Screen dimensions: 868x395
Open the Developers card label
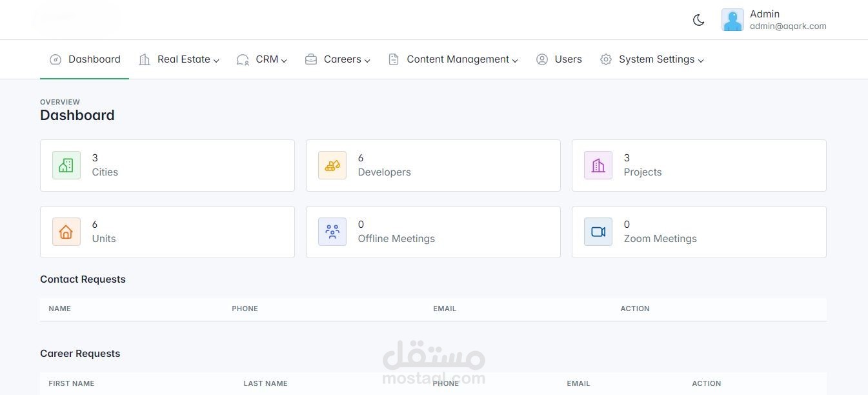click(x=384, y=172)
